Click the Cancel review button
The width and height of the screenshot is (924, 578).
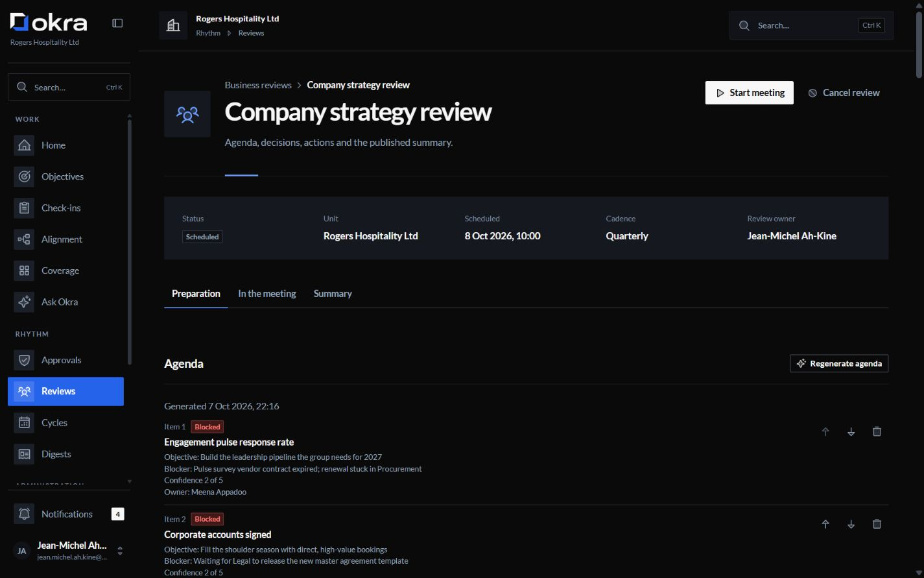[844, 93]
